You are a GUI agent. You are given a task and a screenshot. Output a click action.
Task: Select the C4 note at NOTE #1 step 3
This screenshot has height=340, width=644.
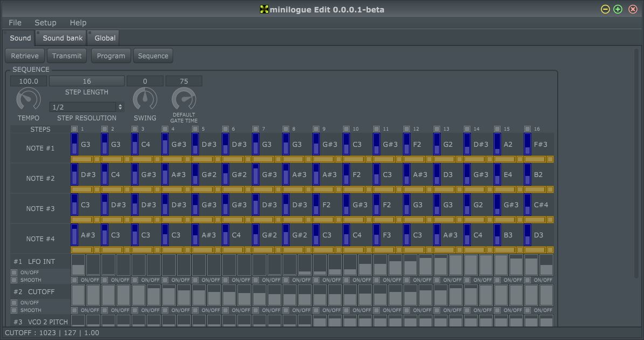[x=146, y=144]
